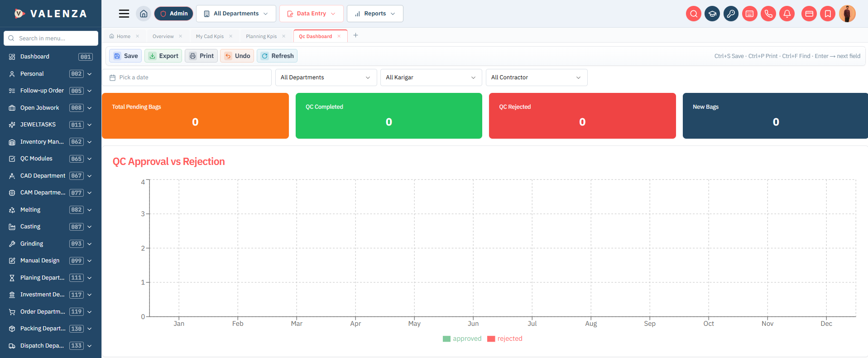Viewport: 868px width, 358px height.
Task: Open the phone call icon
Action: pos(768,14)
